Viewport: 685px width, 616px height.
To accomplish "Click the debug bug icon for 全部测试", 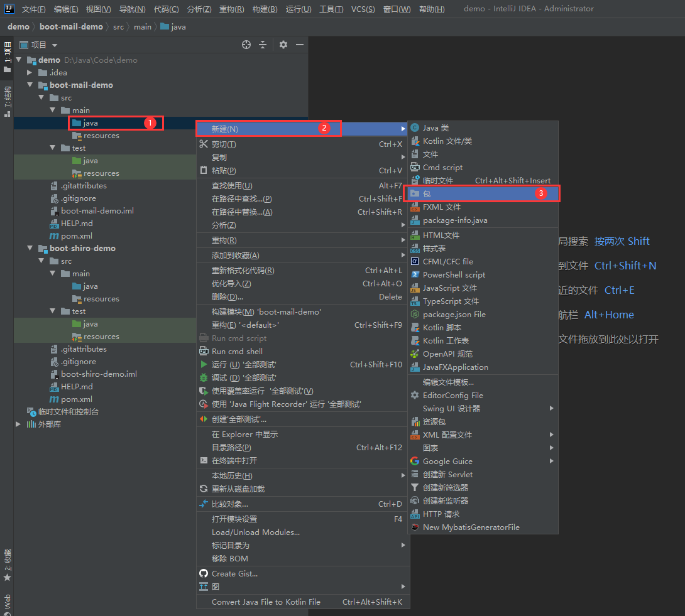I will [204, 377].
